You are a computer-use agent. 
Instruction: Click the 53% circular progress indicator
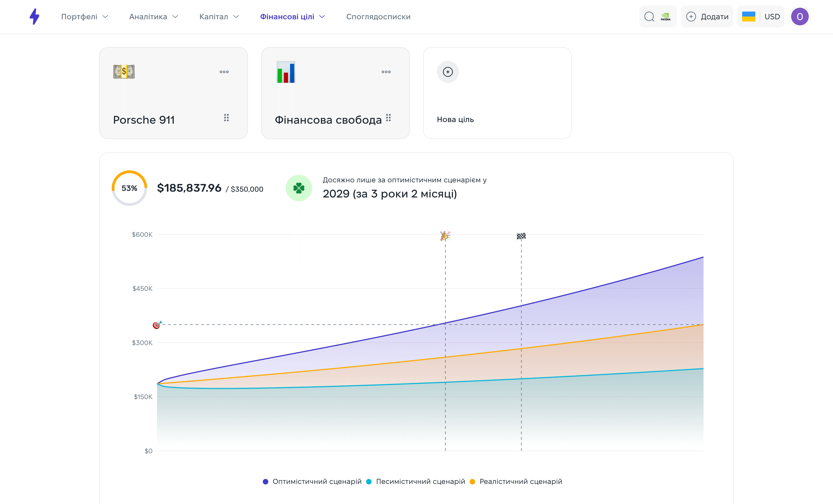[129, 188]
